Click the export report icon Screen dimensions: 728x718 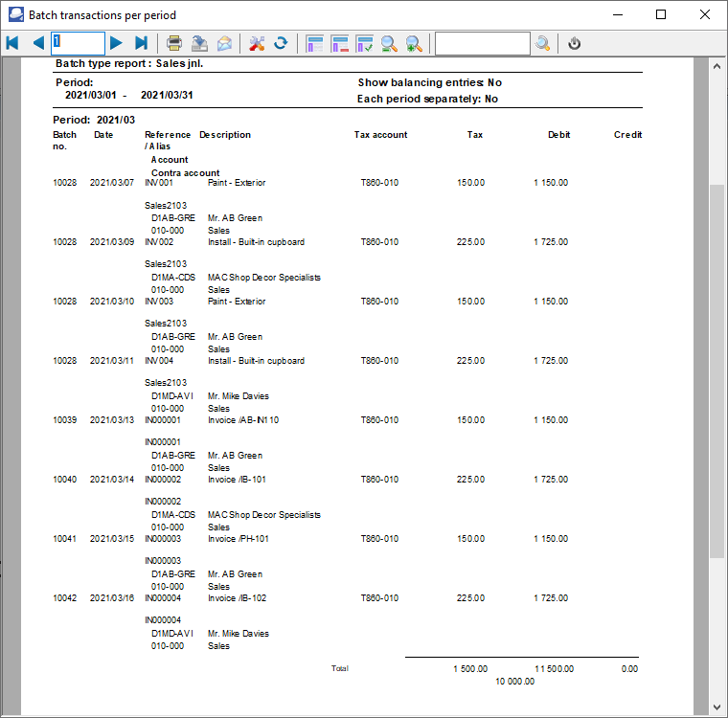click(199, 43)
